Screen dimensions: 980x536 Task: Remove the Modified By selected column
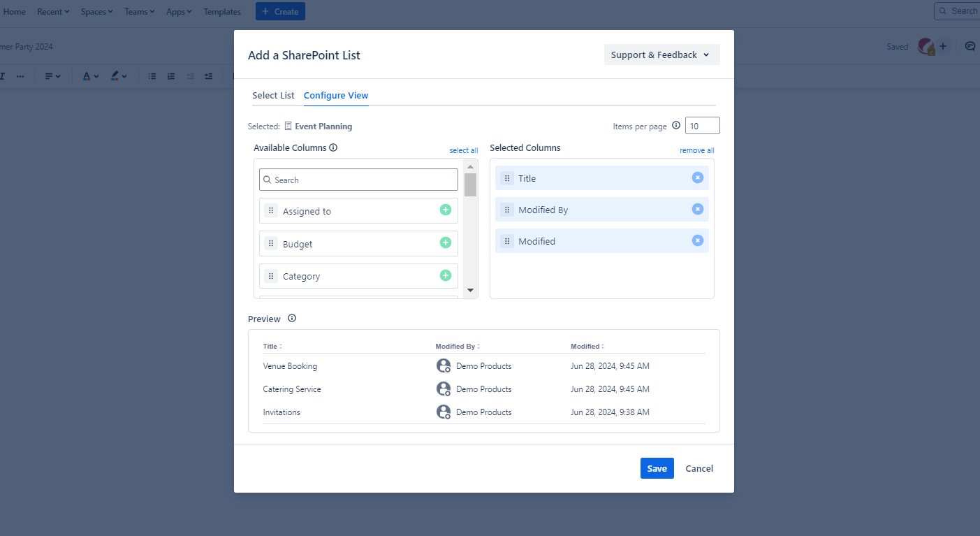point(697,209)
